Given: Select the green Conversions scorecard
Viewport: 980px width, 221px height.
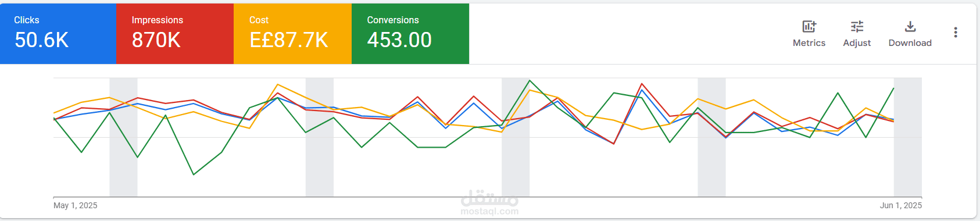Looking at the screenshot, I should (410, 34).
